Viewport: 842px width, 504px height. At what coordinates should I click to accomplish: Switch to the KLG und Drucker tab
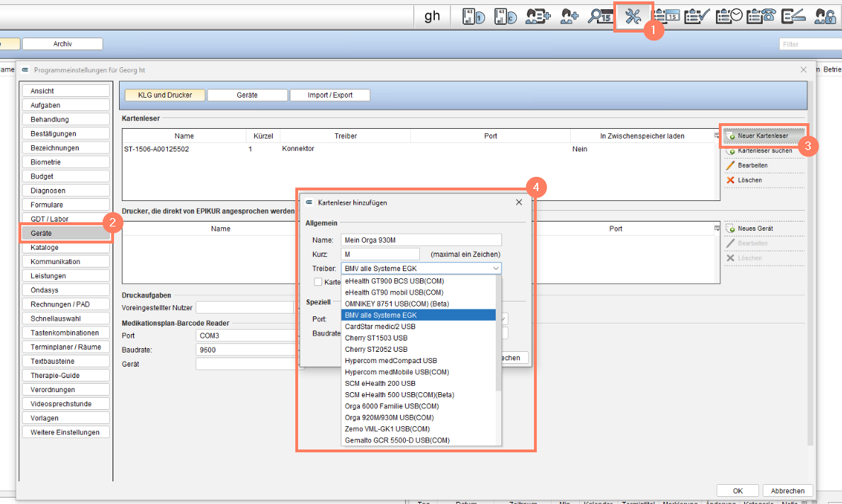click(x=165, y=95)
